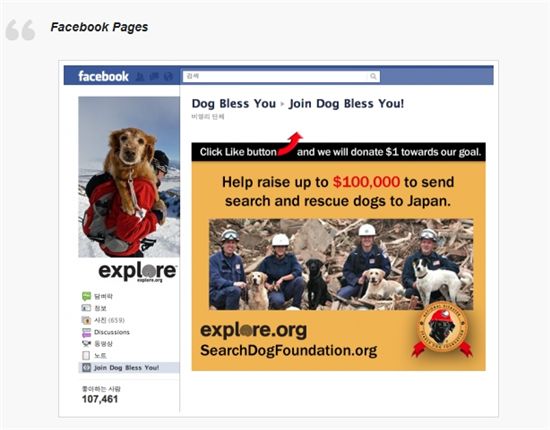Click the magnifier search icon
This screenshot has height=430, width=550.
click(373, 76)
